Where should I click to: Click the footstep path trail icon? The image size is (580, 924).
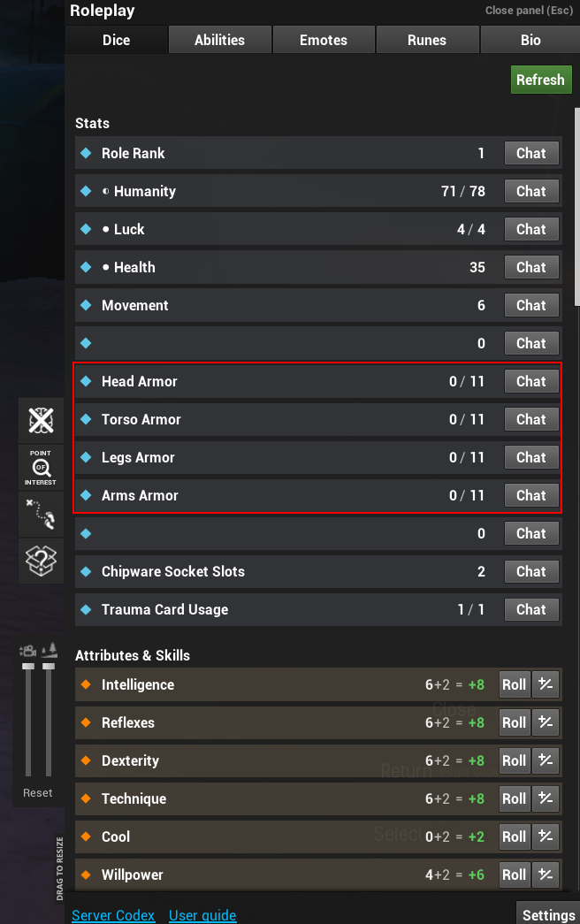click(x=41, y=514)
